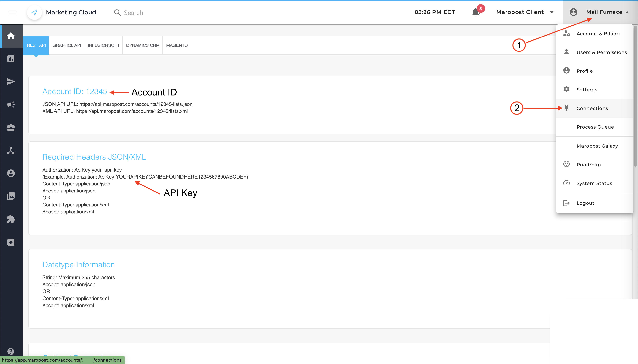Click the Datatype Information heading
Screen dimensions: 638x364
[x=78, y=265]
